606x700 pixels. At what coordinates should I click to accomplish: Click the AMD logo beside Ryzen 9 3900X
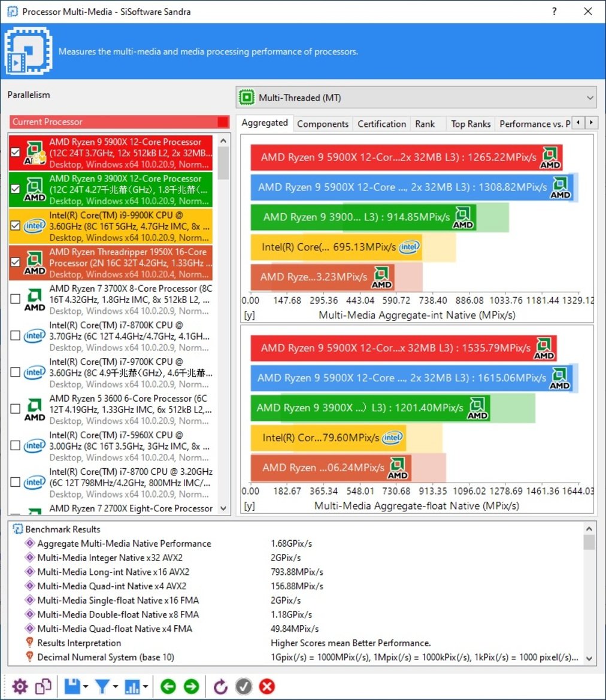click(x=34, y=189)
